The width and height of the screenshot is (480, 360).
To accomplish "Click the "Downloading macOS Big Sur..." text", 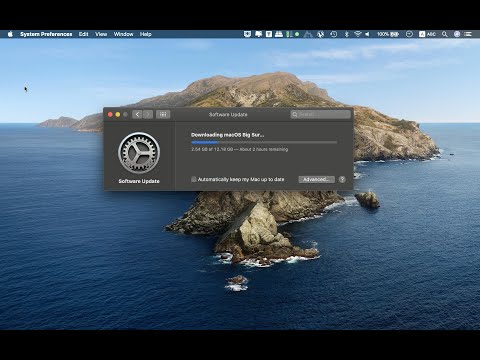I will pyautogui.click(x=227, y=135).
